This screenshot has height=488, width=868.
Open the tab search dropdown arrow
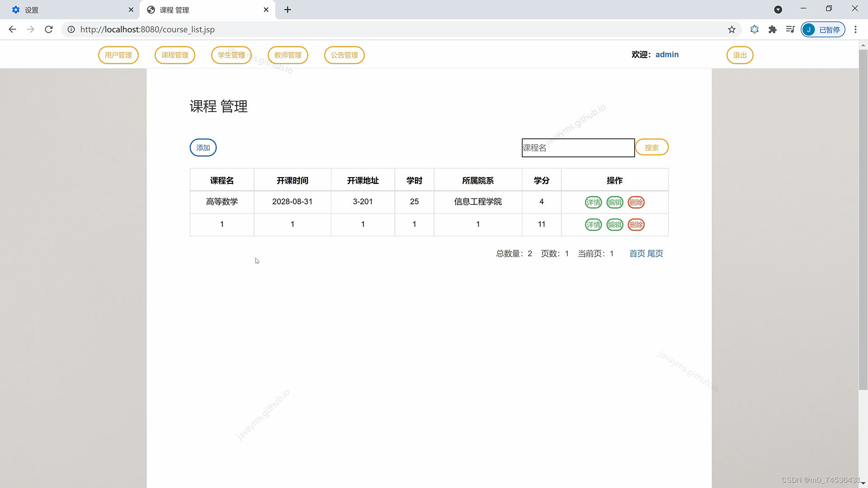coord(778,9)
